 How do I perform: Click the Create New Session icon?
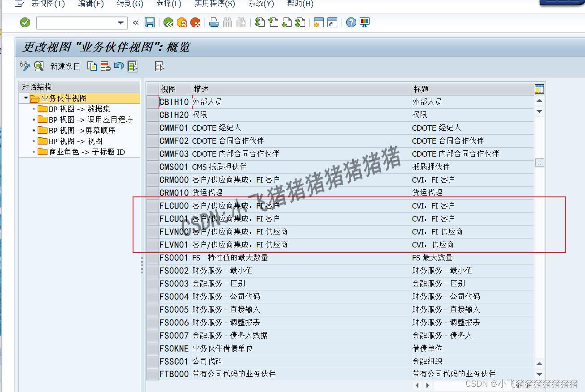coord(319,22)
